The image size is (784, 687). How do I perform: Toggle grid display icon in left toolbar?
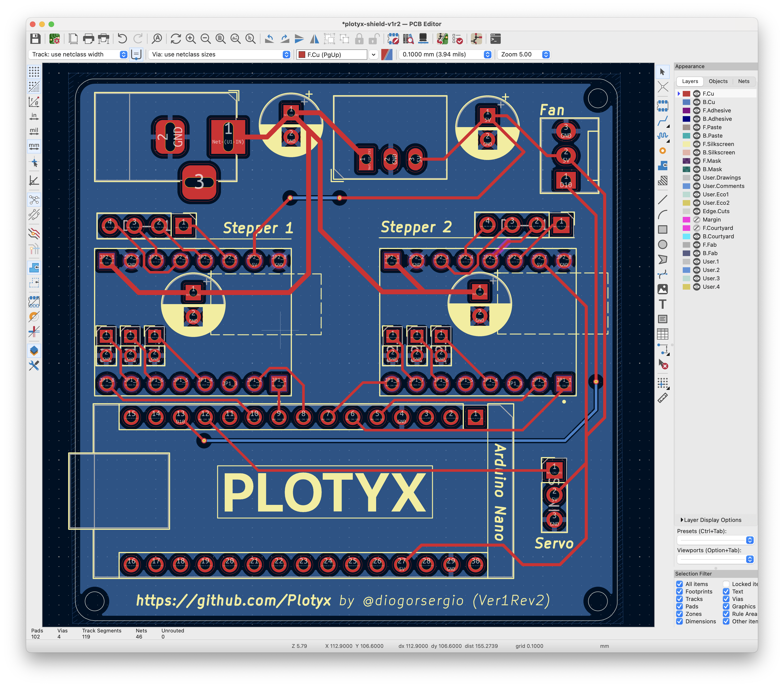click(x=34, y=72)
